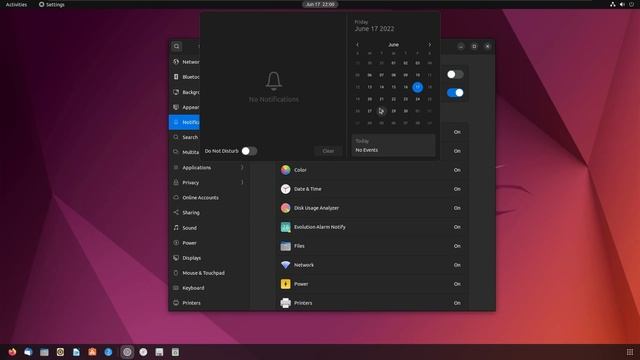Viewport: 640px width, 360px height.
Task: Click the Today No Events box
Action: click(x=393, y=145)
